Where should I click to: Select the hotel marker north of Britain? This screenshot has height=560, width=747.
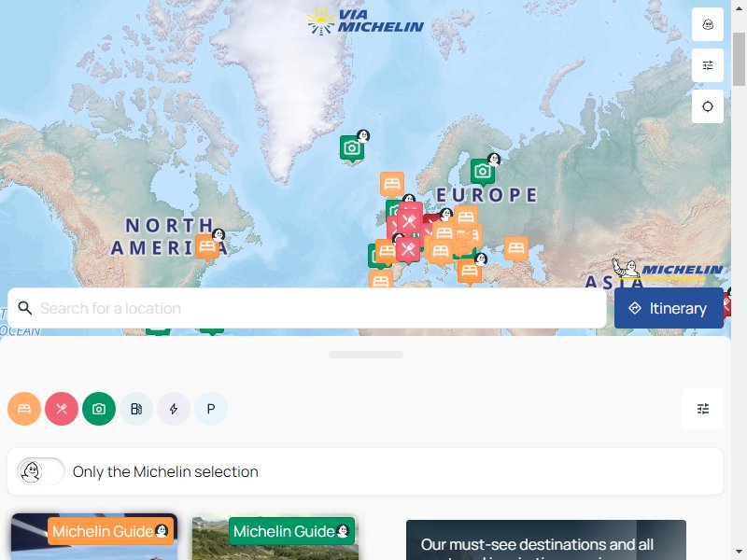(x=392, y=184)
